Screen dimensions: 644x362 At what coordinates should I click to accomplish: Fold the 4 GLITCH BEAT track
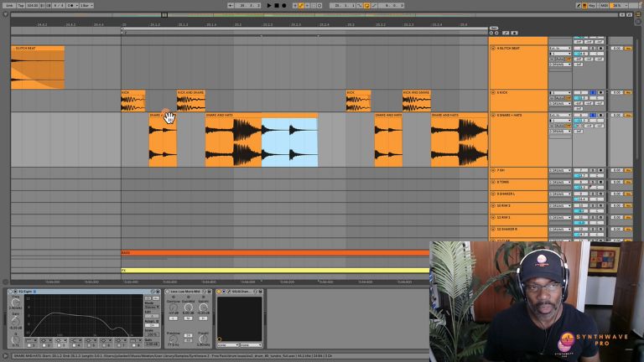pyautogui.click(x=493, y=49)
